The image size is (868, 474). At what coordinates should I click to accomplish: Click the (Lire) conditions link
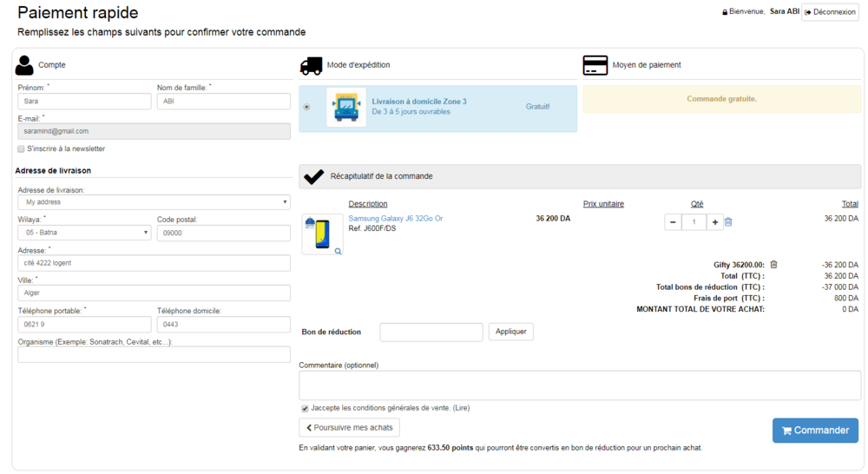(x=461, y=408)
